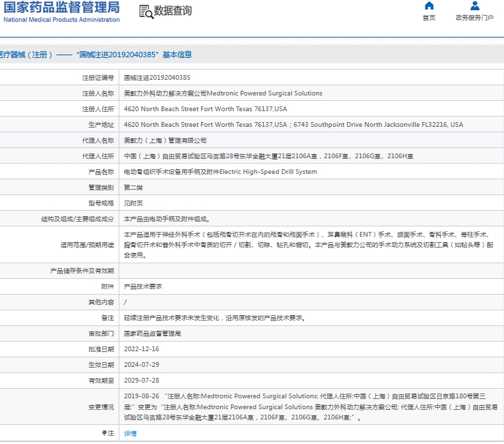504x444 pixels.
Task: Select expiry date 2029-07-28
Action: click(x=141, y=381)
